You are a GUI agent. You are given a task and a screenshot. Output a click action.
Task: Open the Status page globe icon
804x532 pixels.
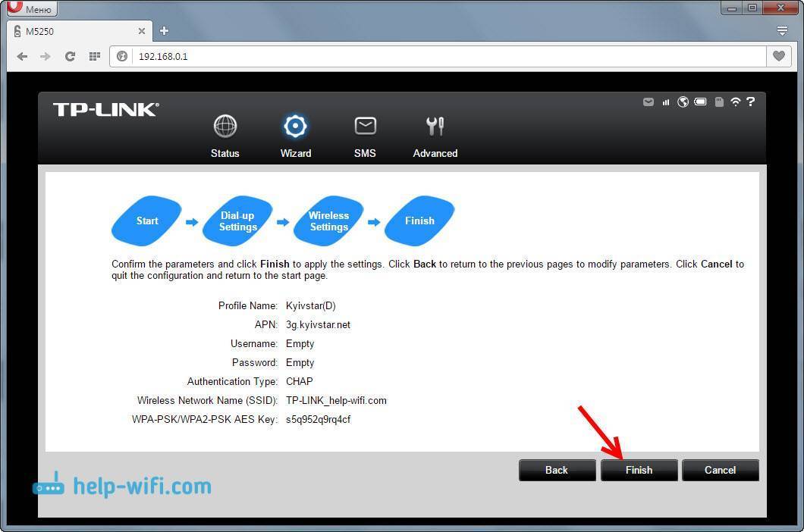pos(225,126)
